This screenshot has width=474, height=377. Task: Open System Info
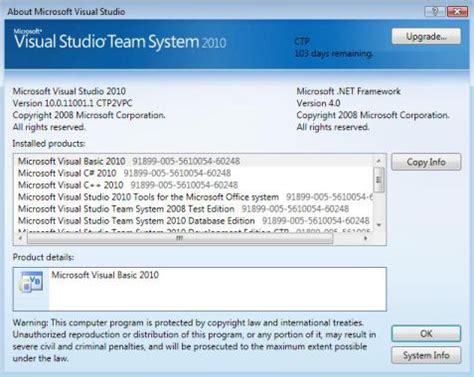point(426,355)
